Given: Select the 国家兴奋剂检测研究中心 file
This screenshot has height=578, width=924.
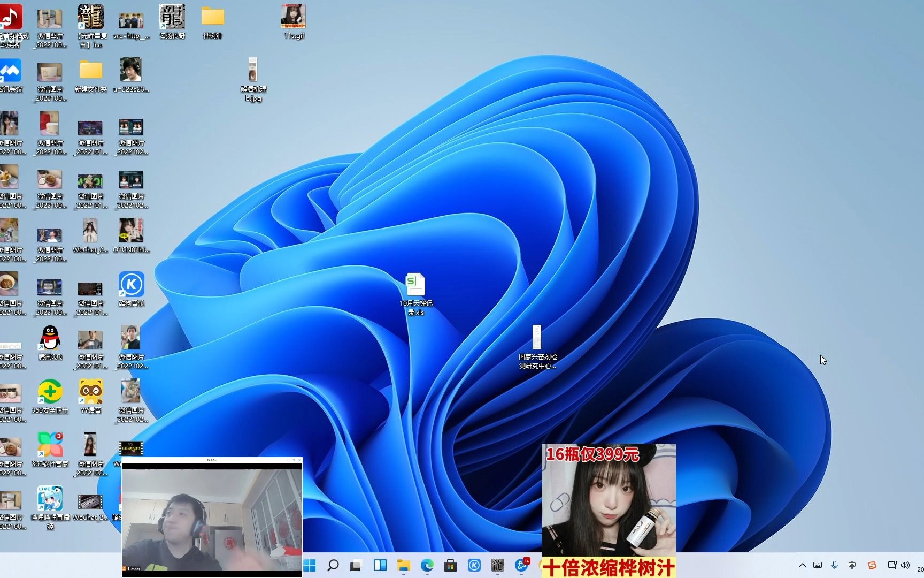Looking at the screenshot, I should point(537,347).
